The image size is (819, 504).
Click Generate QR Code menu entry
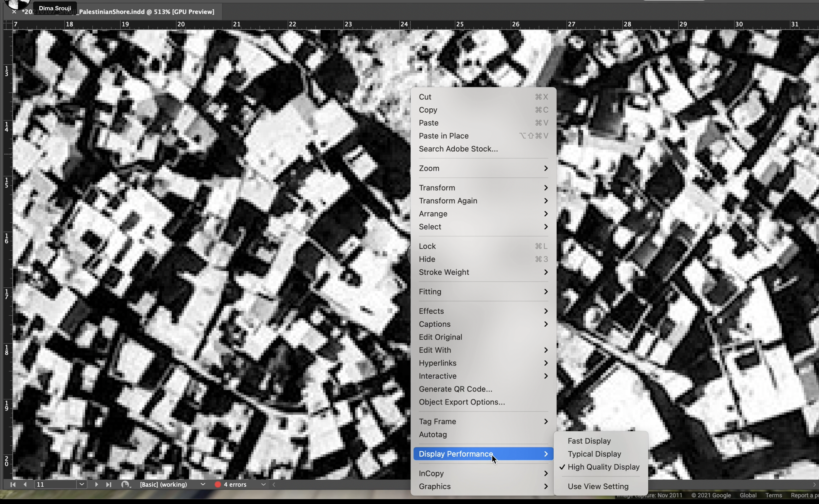(455, 389)
